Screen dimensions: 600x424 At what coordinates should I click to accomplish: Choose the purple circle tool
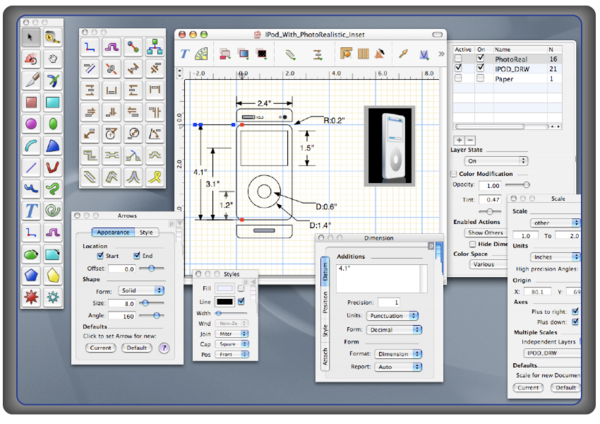[32, 124]
